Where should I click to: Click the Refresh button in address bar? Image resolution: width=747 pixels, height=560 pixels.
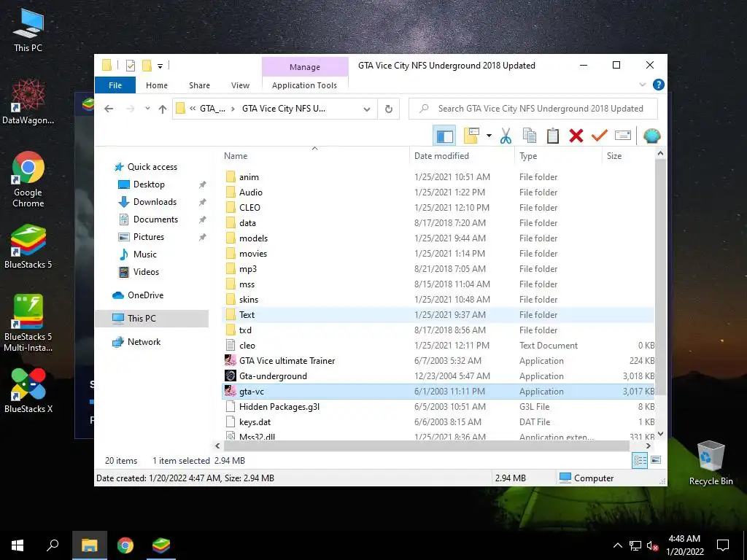[x=389, y=109]
